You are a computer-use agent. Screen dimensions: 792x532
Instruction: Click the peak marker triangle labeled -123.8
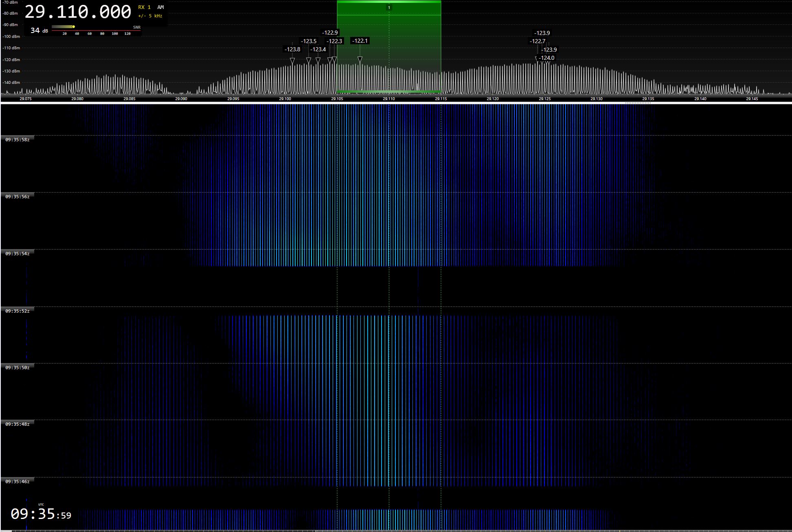[x=292, y=61]
